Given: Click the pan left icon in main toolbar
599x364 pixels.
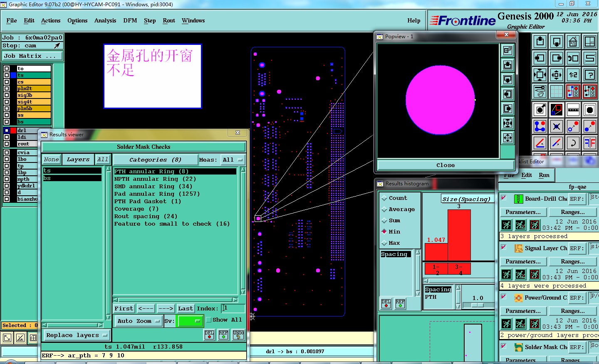Looking at the screenshot, I should 540,58.
